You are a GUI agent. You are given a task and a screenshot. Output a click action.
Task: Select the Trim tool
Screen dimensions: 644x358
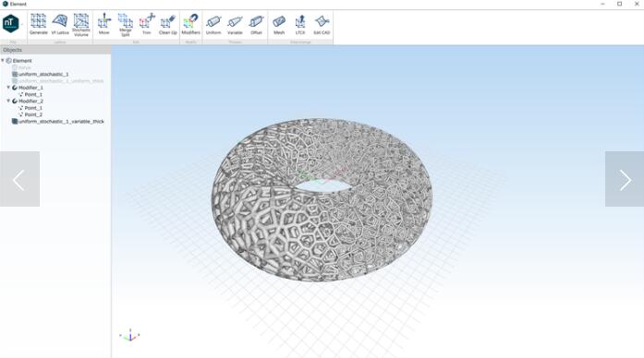pos(147,24)
